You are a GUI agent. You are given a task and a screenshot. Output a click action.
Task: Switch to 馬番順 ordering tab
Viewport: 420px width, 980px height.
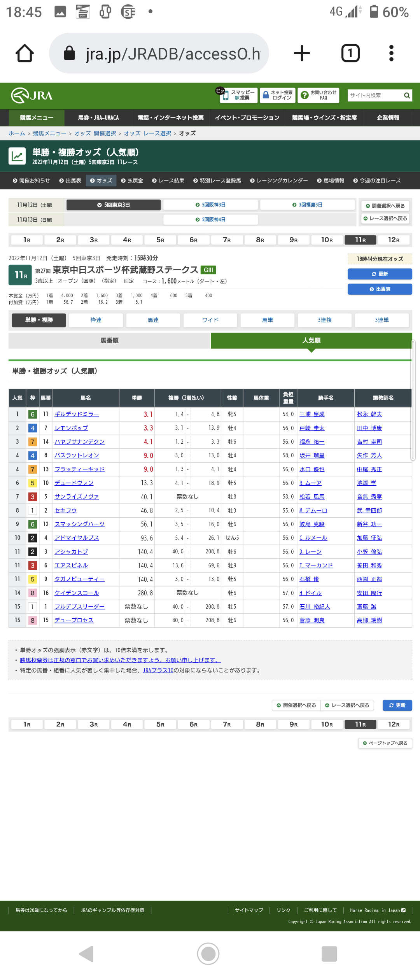point(110,341)
